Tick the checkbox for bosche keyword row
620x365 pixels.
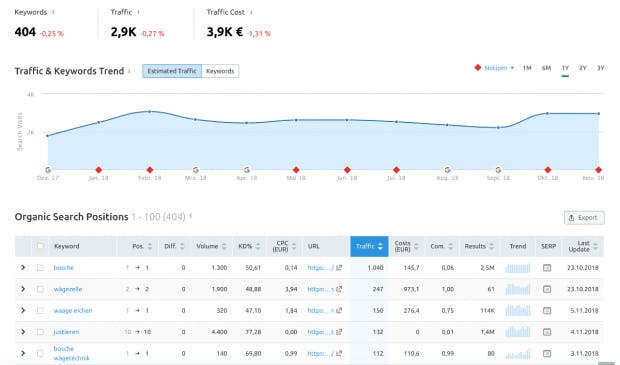(40, 268)
